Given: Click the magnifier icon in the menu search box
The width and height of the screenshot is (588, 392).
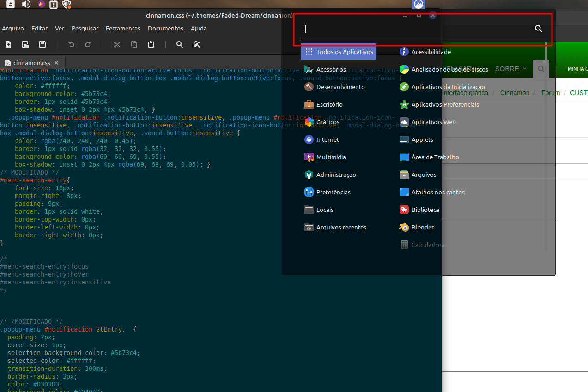Looking at the screenshot, I should click(x=539, y=29).
